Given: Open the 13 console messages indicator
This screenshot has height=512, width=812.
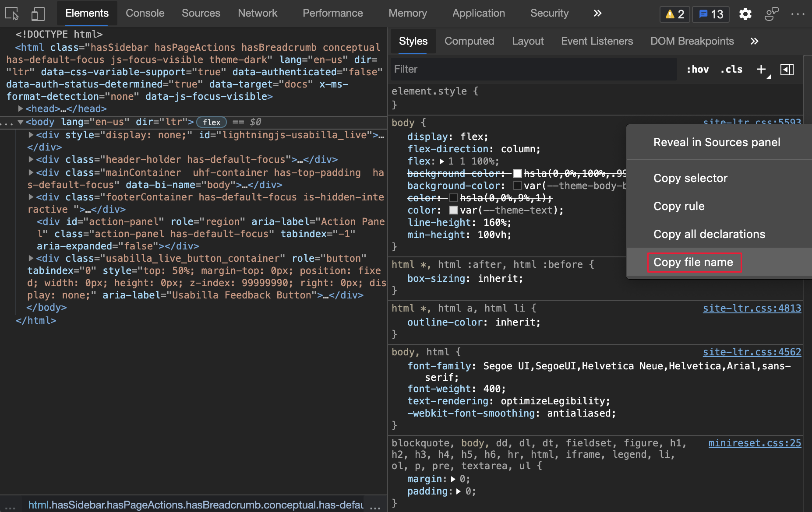Looking at the screenshot, I should (x=710, y=14).
